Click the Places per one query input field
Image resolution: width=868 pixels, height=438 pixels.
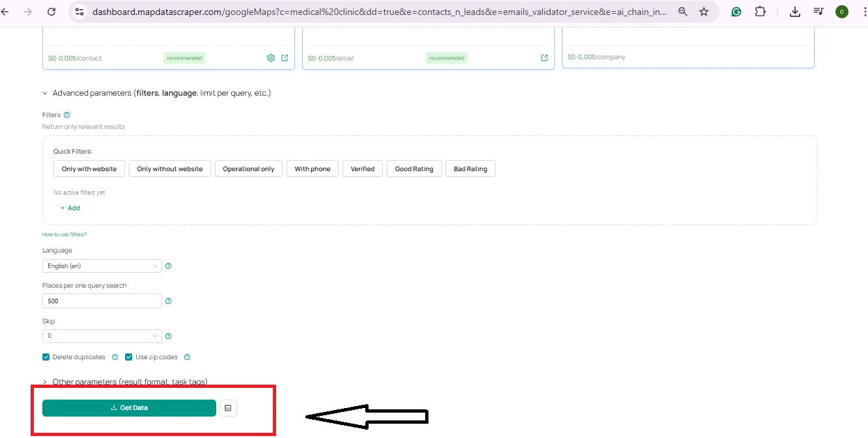pos(102,301)
